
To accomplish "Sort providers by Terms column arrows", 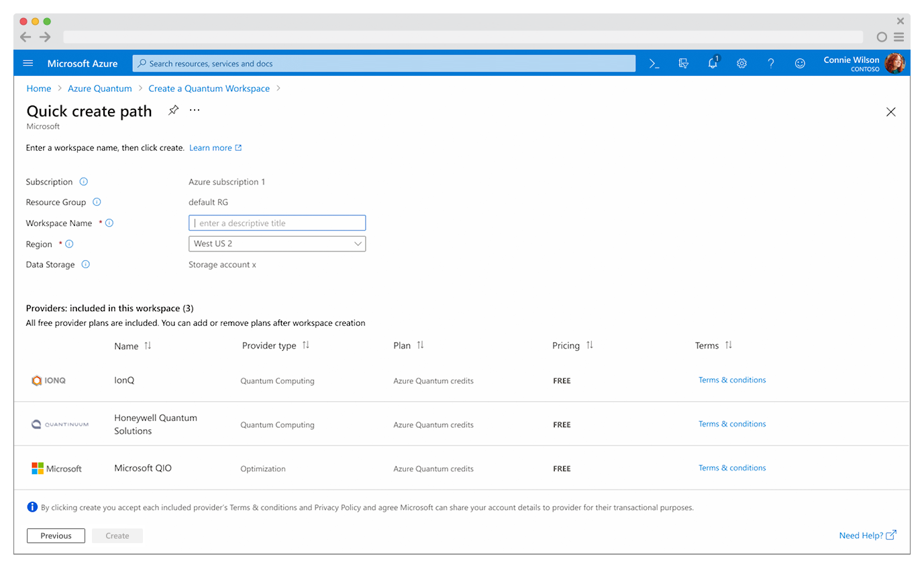I will 728,345.
